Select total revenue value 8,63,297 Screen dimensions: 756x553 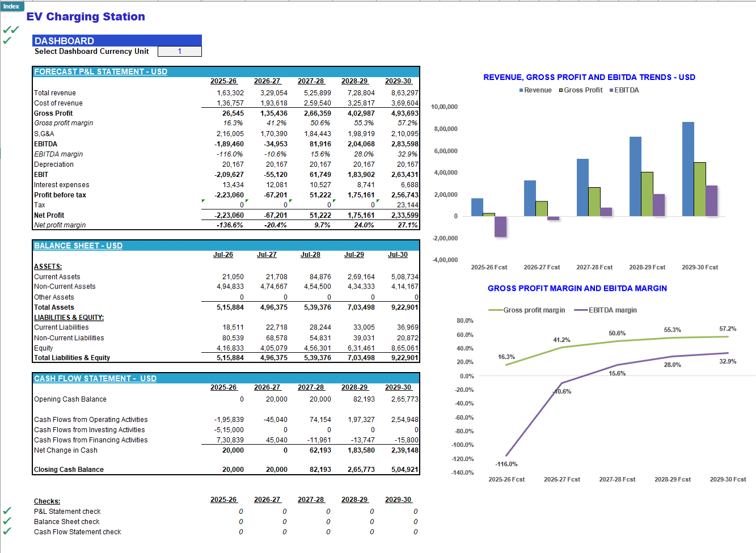[404, 93]
